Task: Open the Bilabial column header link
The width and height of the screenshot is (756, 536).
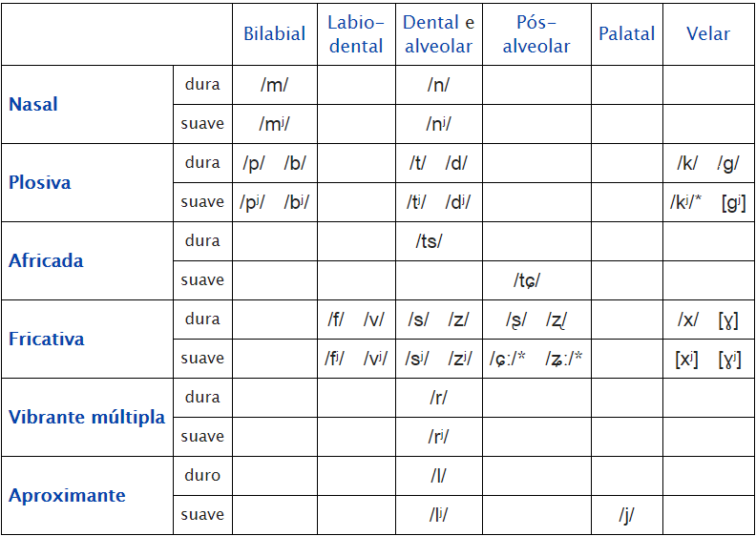Action: [x=274, y=34]
